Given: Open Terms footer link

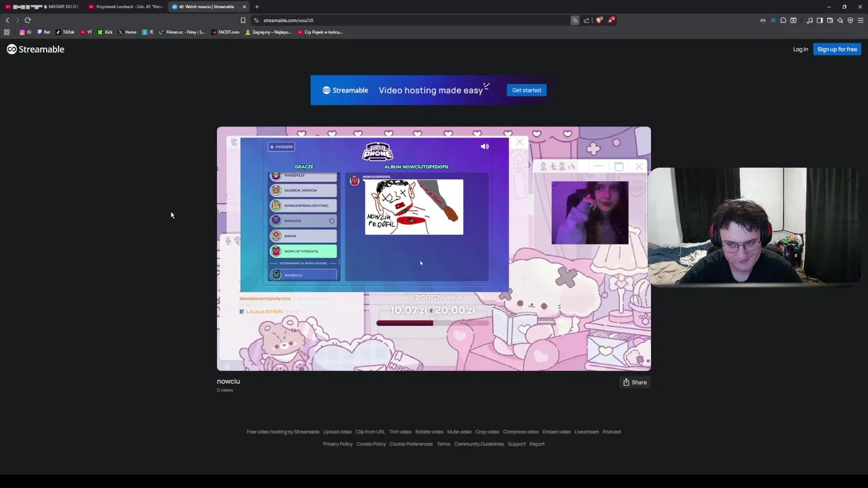Looking at the screenshot, I should point(443,444).
